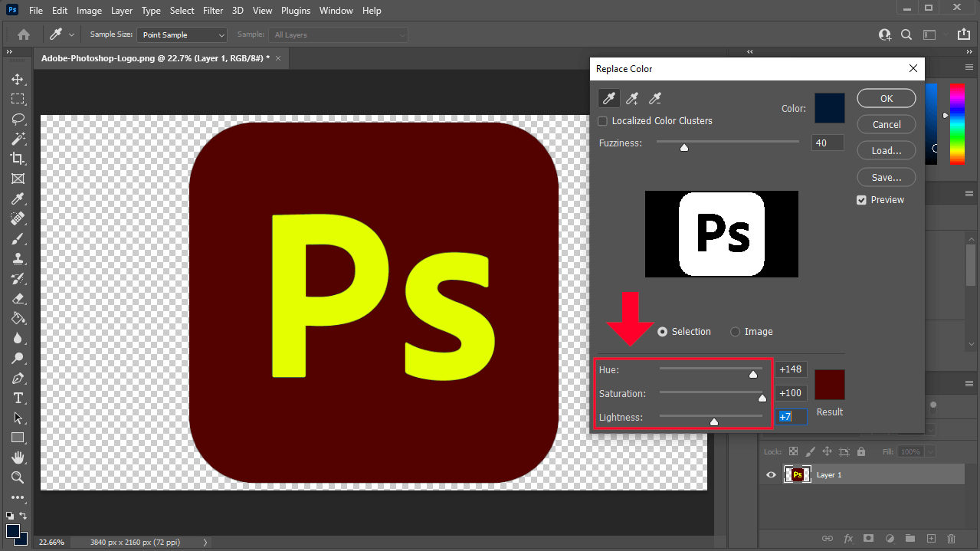The height and width of the screenshot is (551, 980).
Task: Open the Filter menu
Action: click(x=213, y=11)
